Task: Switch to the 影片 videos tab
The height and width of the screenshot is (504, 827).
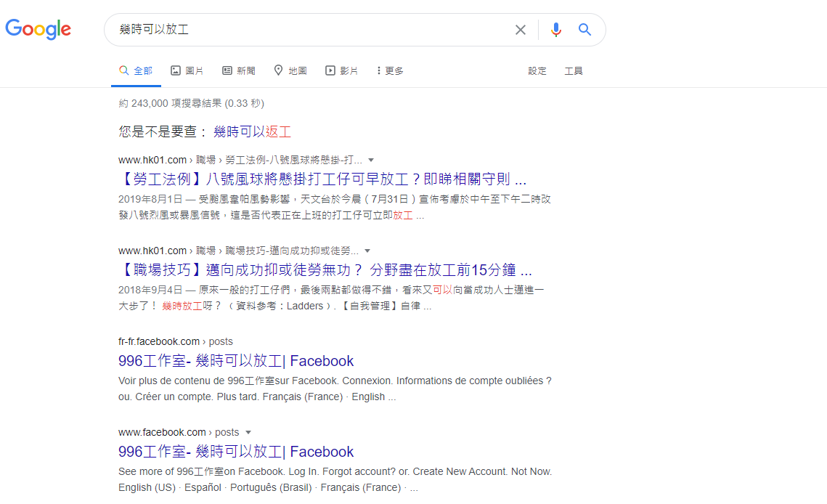Action: [341, 70]
